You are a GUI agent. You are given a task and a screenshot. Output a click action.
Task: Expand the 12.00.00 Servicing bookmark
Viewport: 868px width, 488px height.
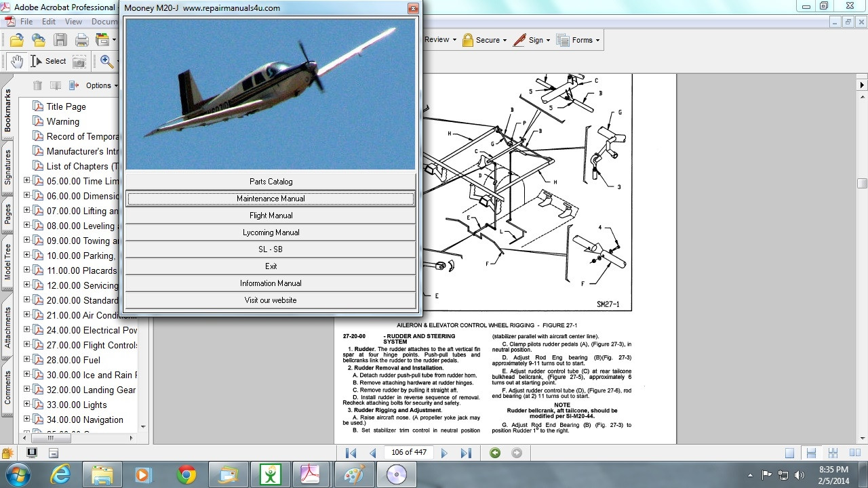coord(27,285)
